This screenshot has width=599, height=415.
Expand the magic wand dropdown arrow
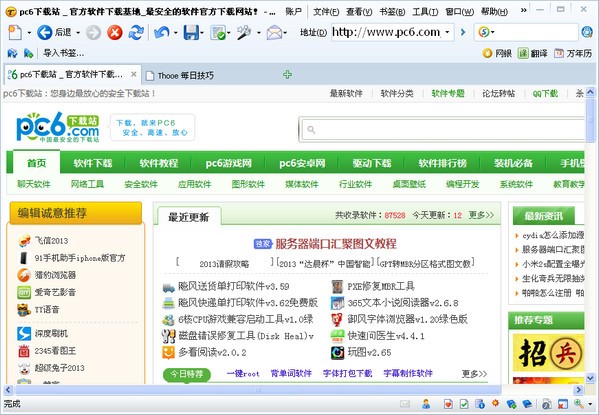click(259, 33)
